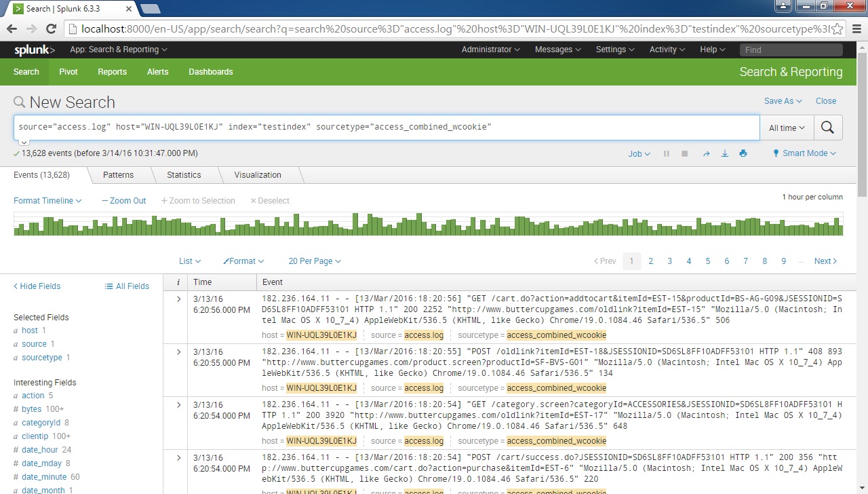Screen dimensions: 868x494
Task: Open the All time range picker
Action: [x=787, y=128]
